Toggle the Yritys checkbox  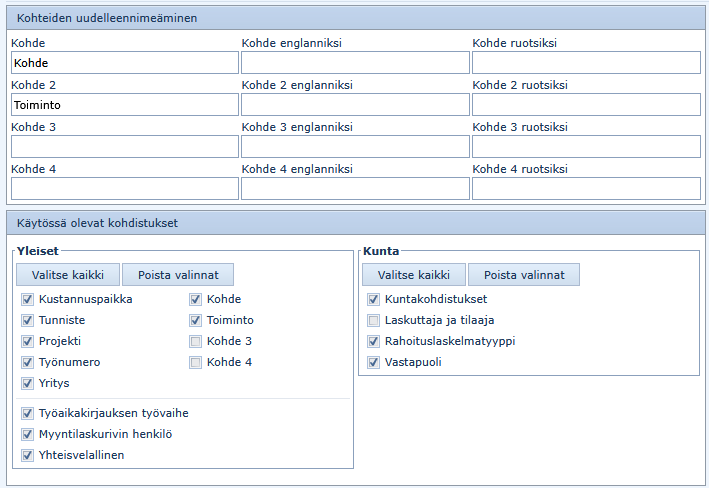point(28,383)
